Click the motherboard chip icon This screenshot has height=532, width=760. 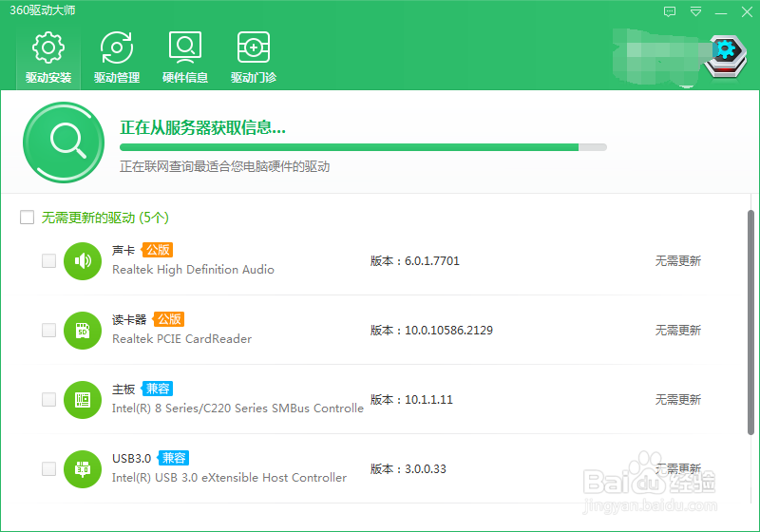[x=83, y=400]
